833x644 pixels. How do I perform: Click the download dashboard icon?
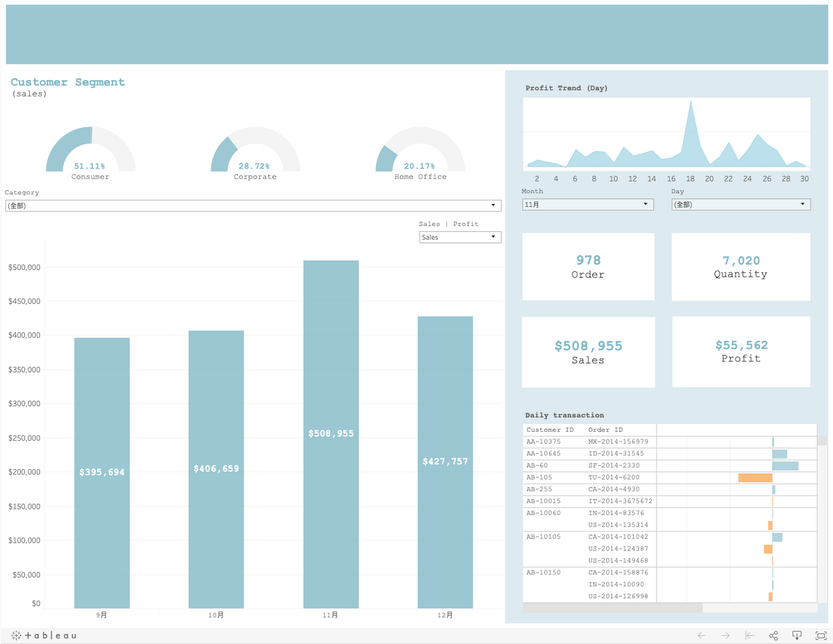coord(797,635)
